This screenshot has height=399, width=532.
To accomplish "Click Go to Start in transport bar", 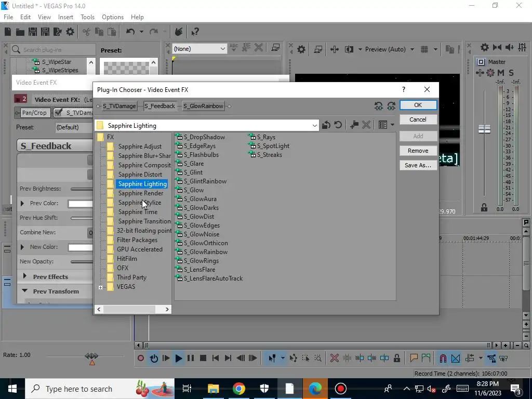I will [216, 358].
